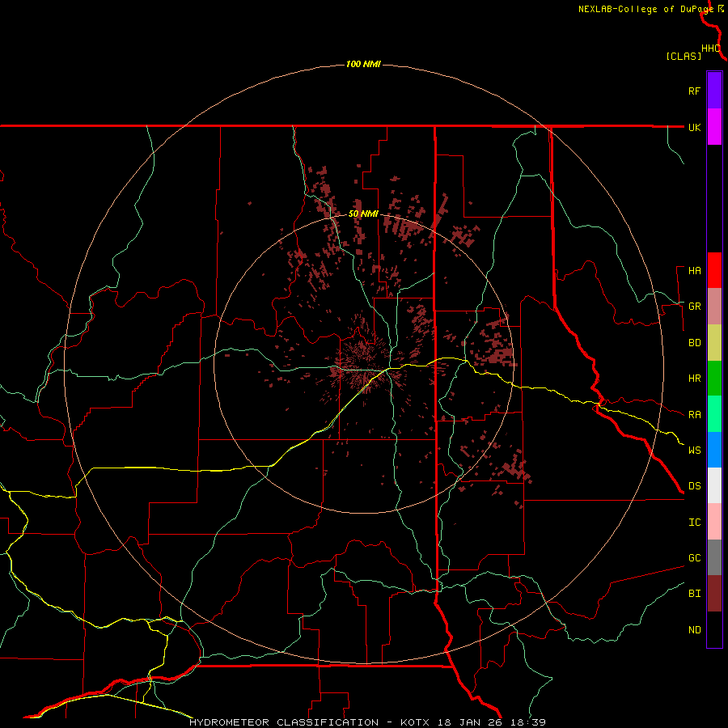Click the RF legend label
This screenshot has height=728, width=728.
[695, 91]
